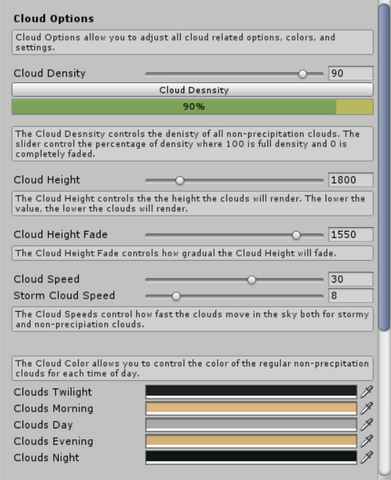Click the Storm Cloud Speed field 8
This screenshot has width=391, height=480.
coord(351,296)
